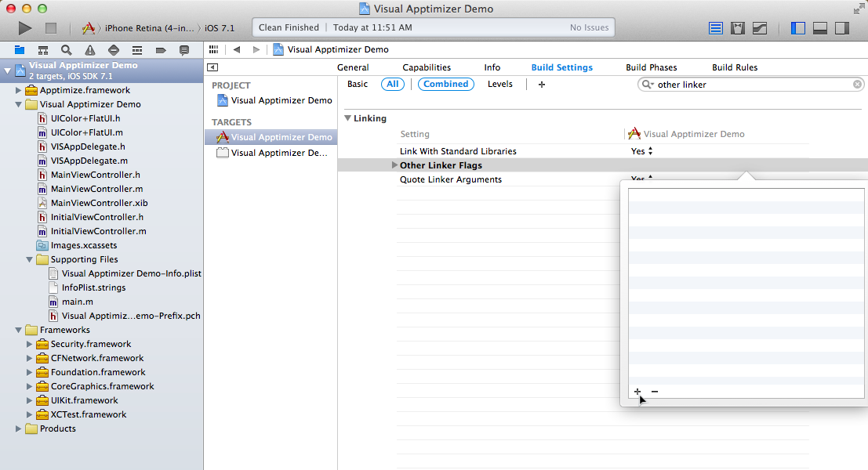Viewport: 868px width, 470px height.
Task: Show the Project navigator
Action: (x=20, y=50)
